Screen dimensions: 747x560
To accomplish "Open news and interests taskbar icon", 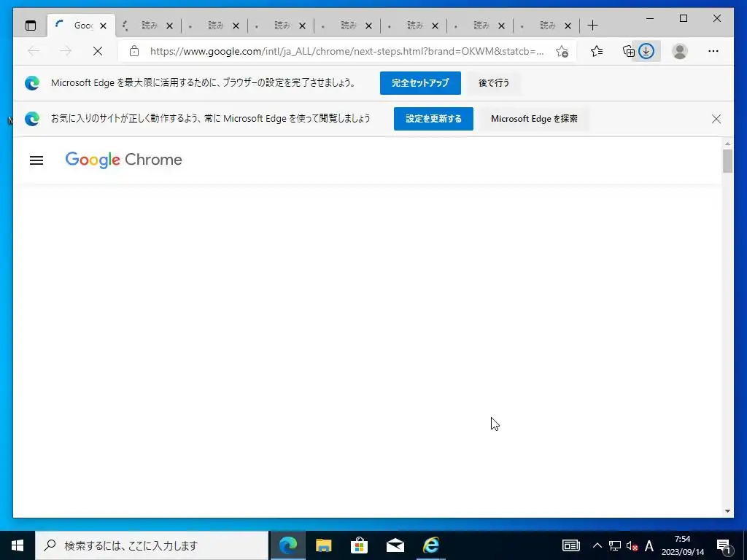I will [570, 545].
